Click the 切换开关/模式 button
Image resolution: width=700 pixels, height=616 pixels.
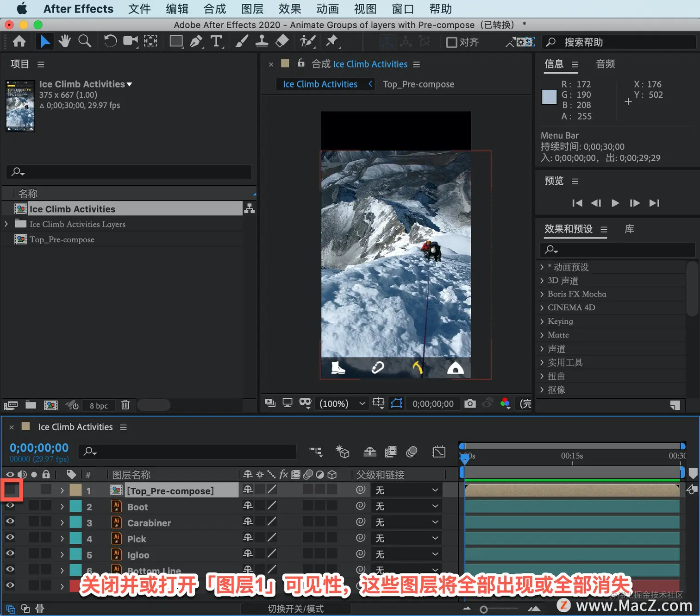click(296, 609)
